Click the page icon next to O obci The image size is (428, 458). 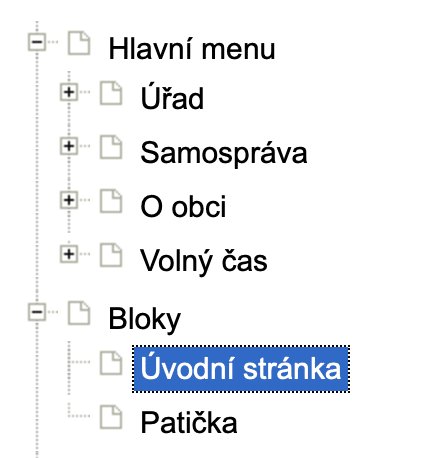coord(111,201)
